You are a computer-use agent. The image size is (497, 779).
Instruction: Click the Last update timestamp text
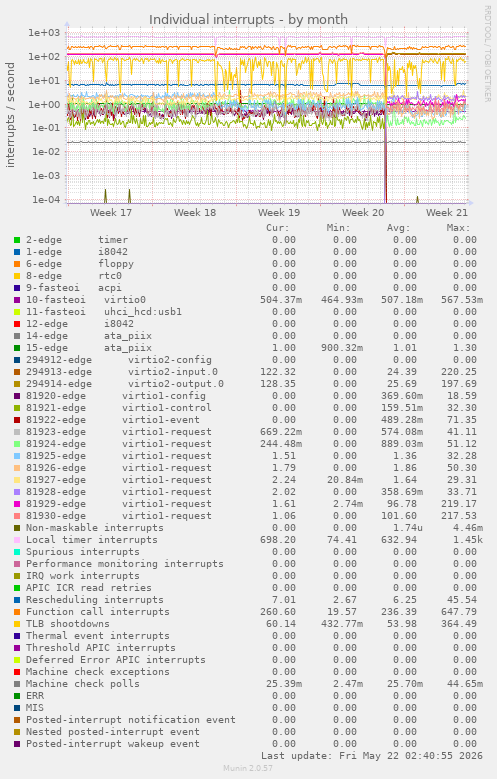[372, 756]
